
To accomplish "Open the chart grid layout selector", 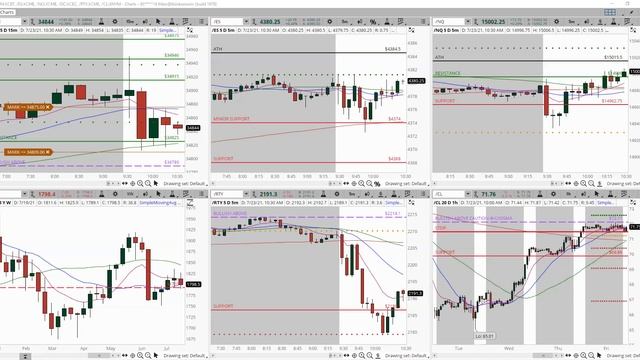I will point(610,12).
